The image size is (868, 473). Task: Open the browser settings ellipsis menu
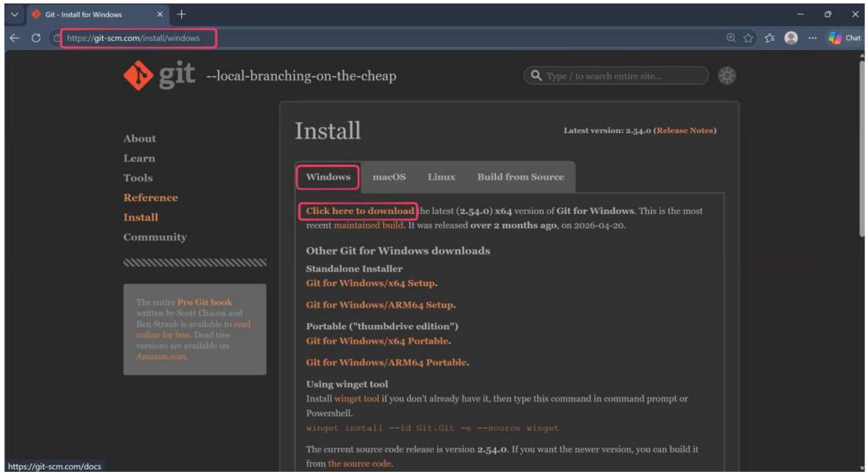tap(812, 38)
